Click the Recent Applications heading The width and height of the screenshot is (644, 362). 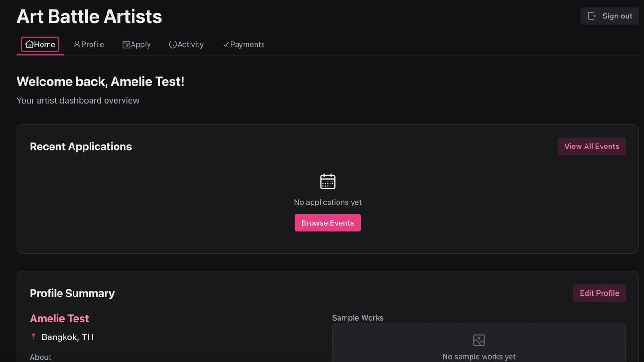coord(81,147)
